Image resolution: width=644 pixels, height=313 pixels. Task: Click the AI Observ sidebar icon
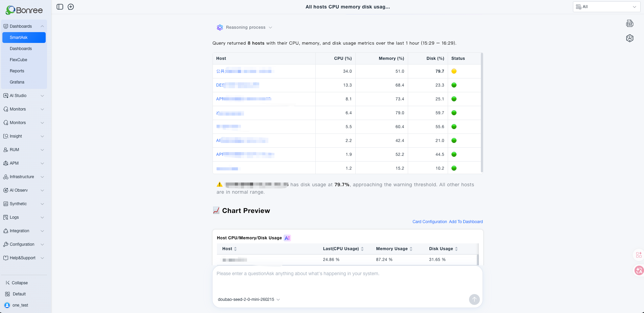6,190
